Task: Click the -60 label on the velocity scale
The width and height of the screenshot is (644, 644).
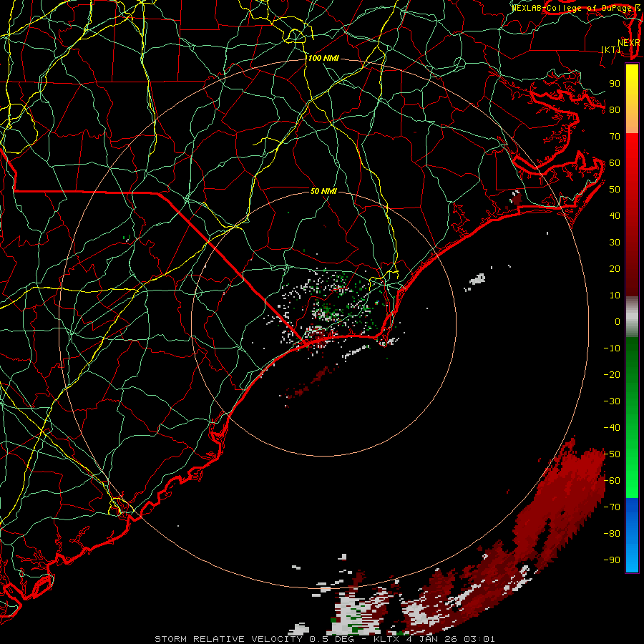Action: 612,481
